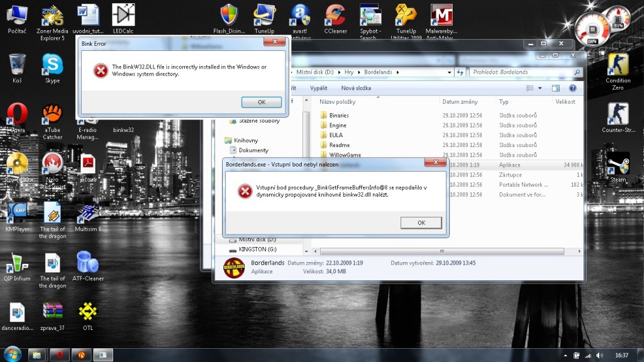Expand the arrow after Hry breadcrumb

pyautogui.click(x=359, y=72)
